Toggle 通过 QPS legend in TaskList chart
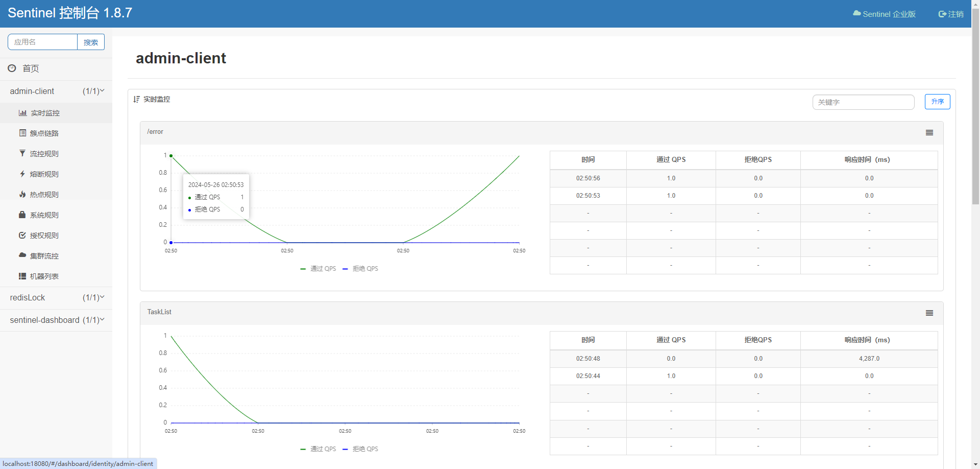Screen dimensions: 980x469 click(318, 449)
